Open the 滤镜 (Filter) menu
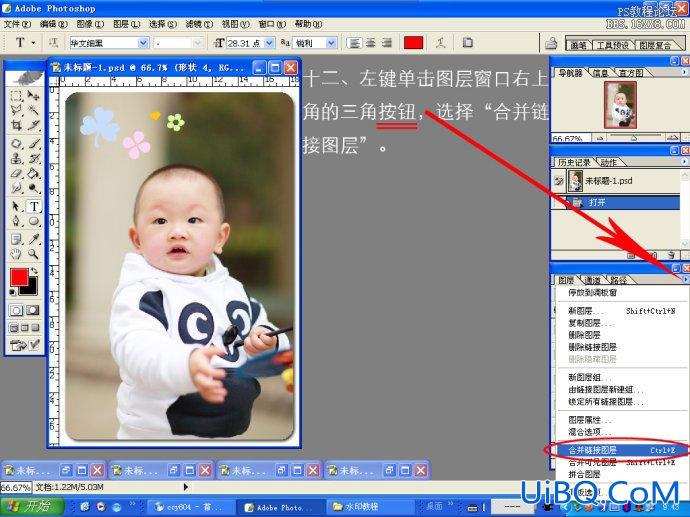The height and width of the screenshot is (517, 690). pos(199,24)
